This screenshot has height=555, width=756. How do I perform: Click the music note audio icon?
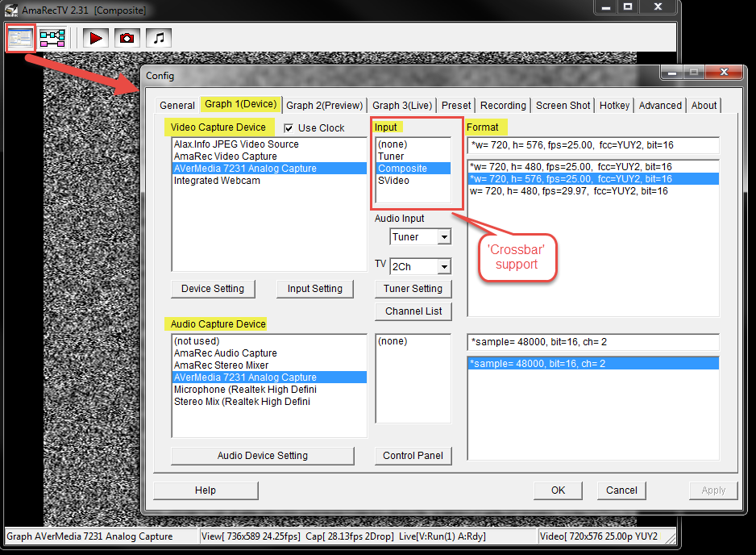[x=159, y=38]
